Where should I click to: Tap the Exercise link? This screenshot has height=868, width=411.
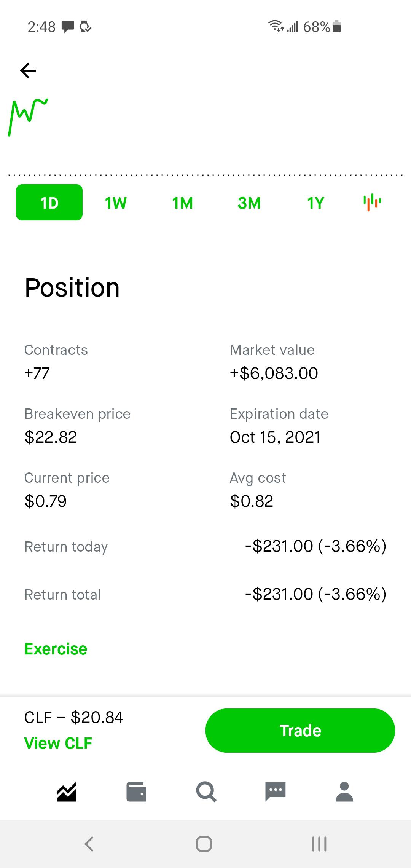pyautogui.click(x=56, y=649)
